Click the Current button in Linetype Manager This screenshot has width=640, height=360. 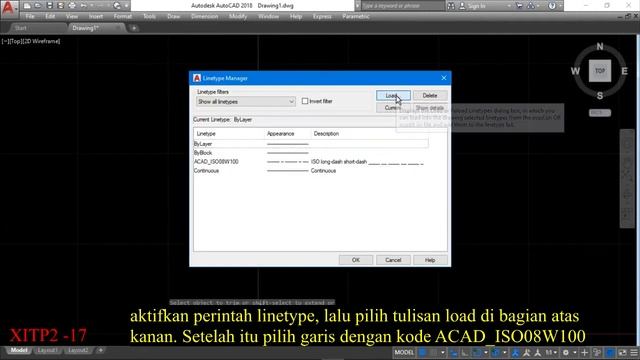coord(393,108)
